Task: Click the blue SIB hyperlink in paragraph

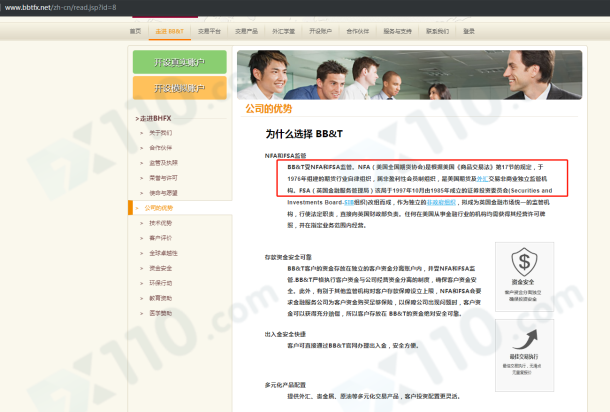Action: 349,203
